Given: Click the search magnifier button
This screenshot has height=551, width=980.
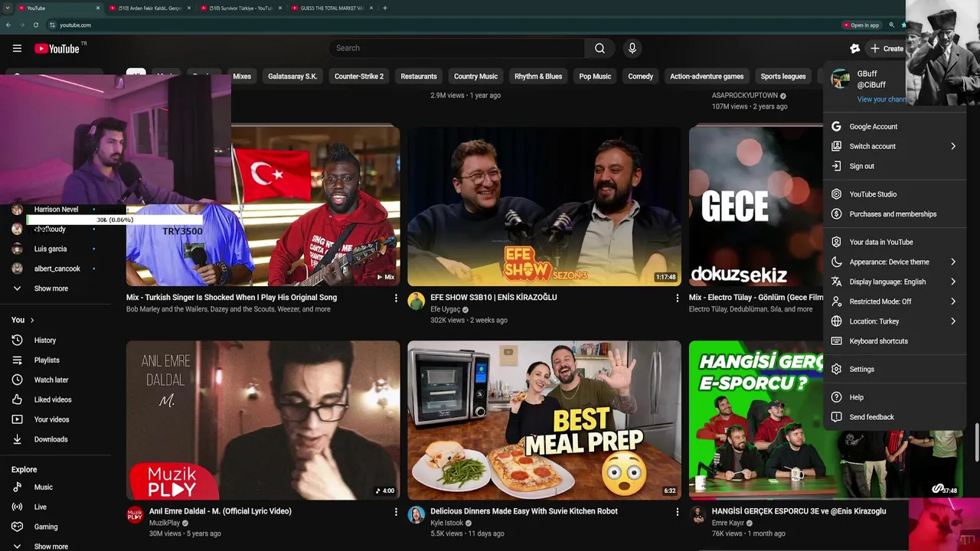Looking at the screenshot, I should [x=599, y=48].
